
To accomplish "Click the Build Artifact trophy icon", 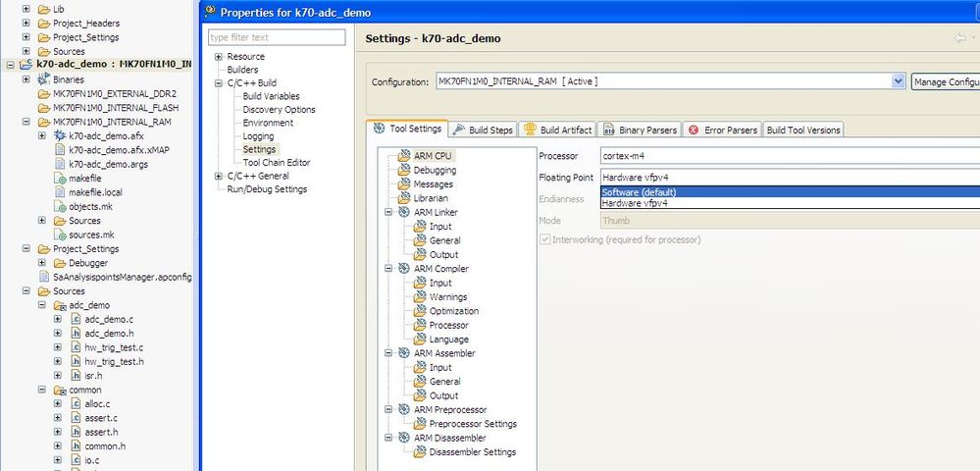I will coord(530,130).
